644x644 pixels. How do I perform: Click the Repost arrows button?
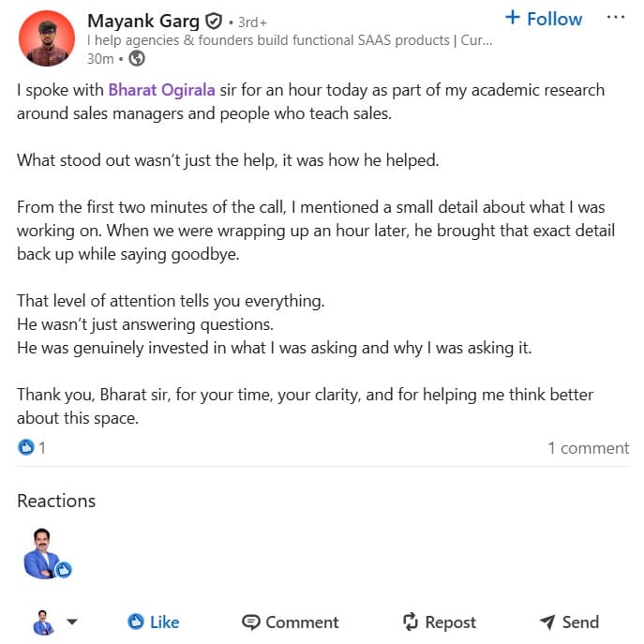tap(439, 622)
